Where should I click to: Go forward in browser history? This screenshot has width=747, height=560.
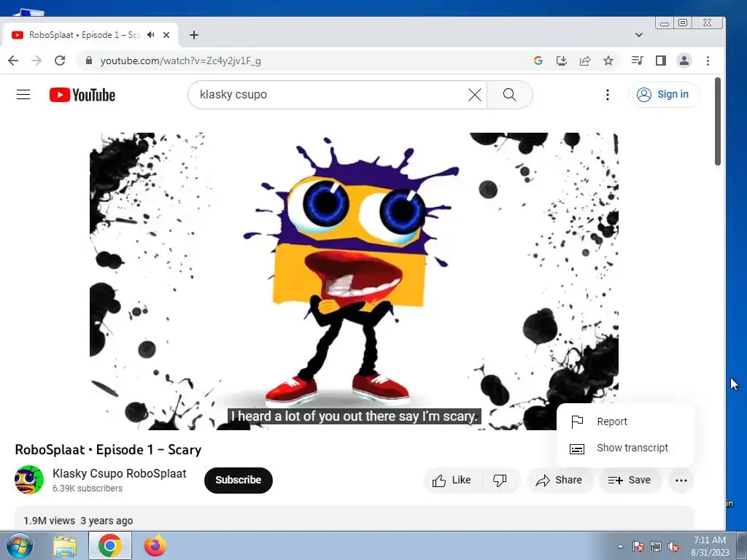[x=36, y=61]
